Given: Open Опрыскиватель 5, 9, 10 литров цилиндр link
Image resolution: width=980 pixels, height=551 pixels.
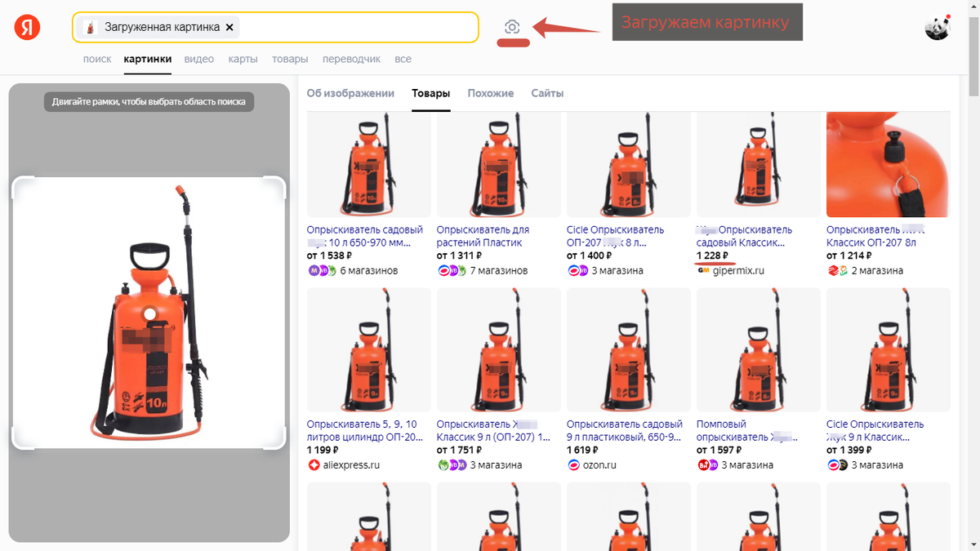Looking at the screenshot, I should [x=365, y=430].
